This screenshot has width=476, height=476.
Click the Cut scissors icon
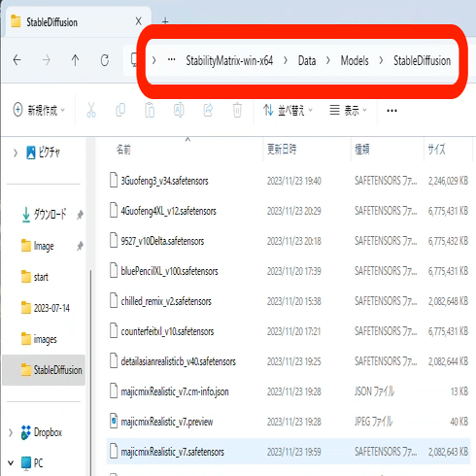pos(91,110)
